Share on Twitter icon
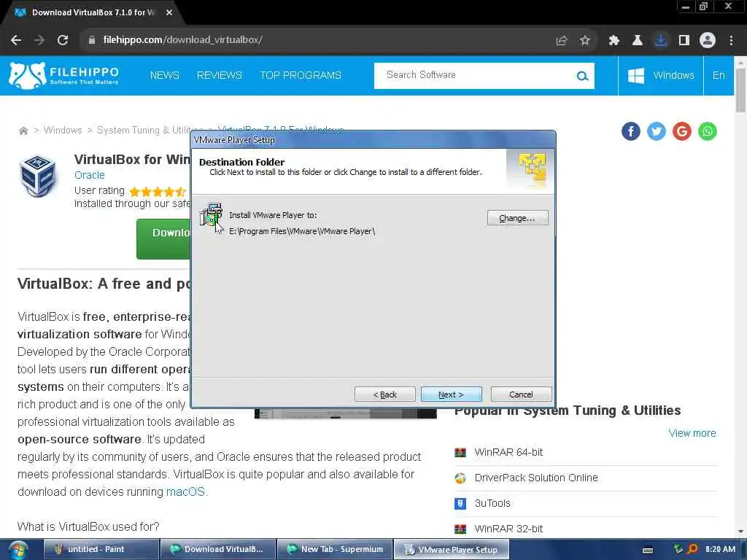This screenshot has height=560, width=747. coord(657,131)
